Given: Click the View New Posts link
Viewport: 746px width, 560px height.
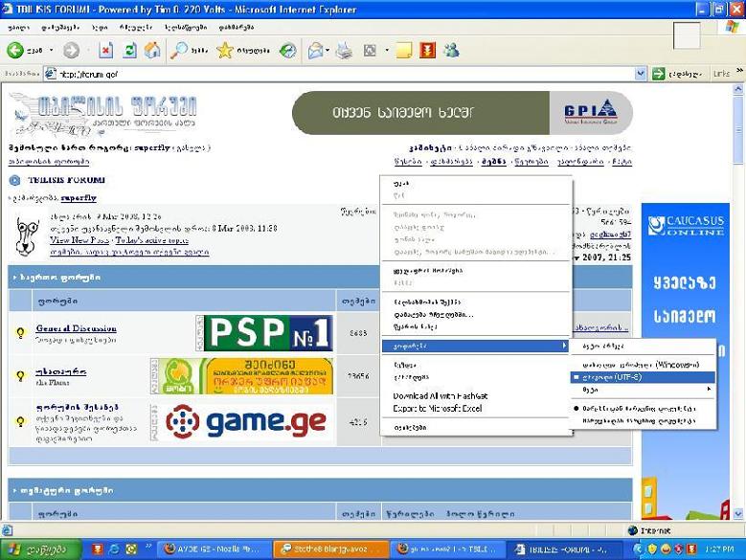Looking at the screenshot, I should click(x=79, y=240).
